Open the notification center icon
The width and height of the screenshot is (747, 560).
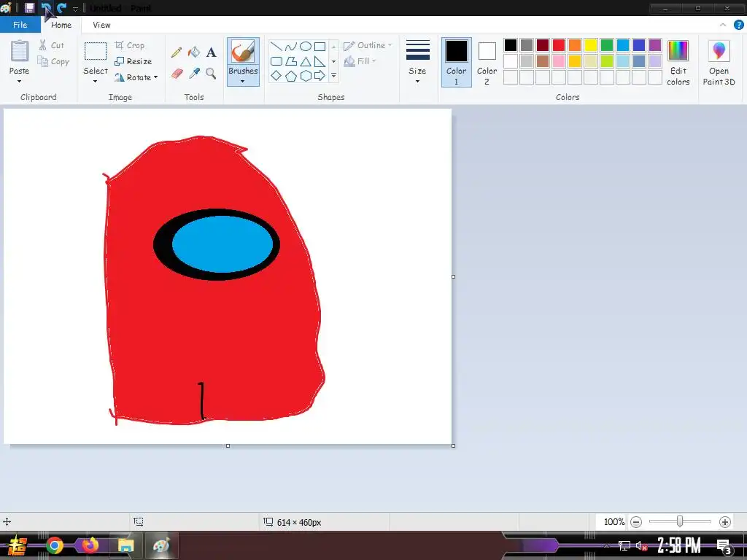724,546
